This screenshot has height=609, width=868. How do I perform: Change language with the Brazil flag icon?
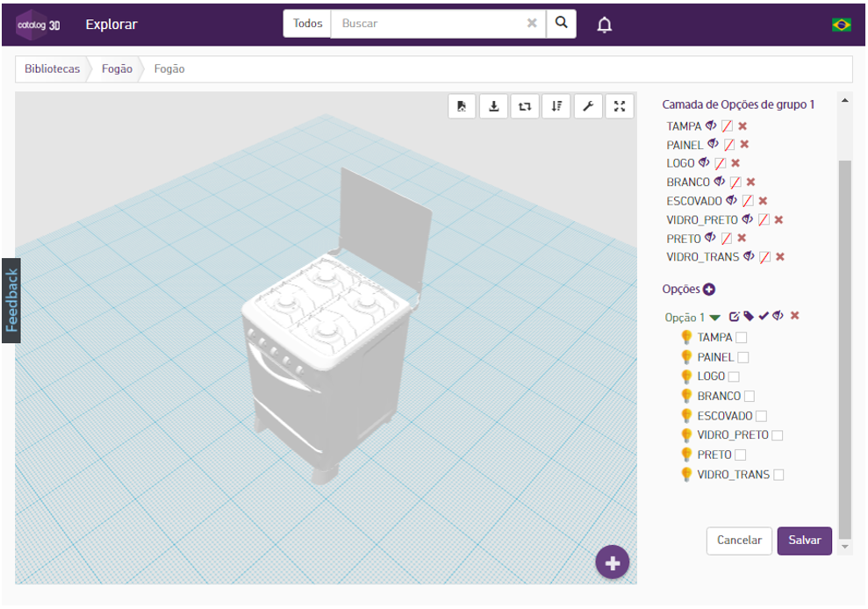coord(842,25)
